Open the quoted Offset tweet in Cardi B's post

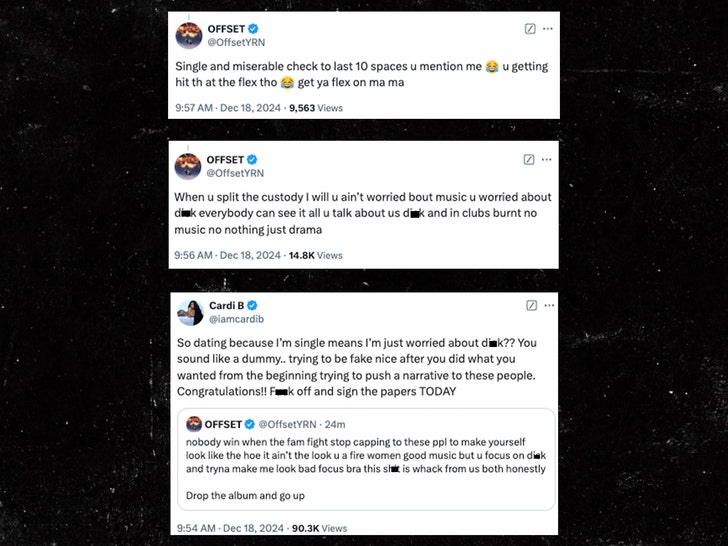pos(365,470)
